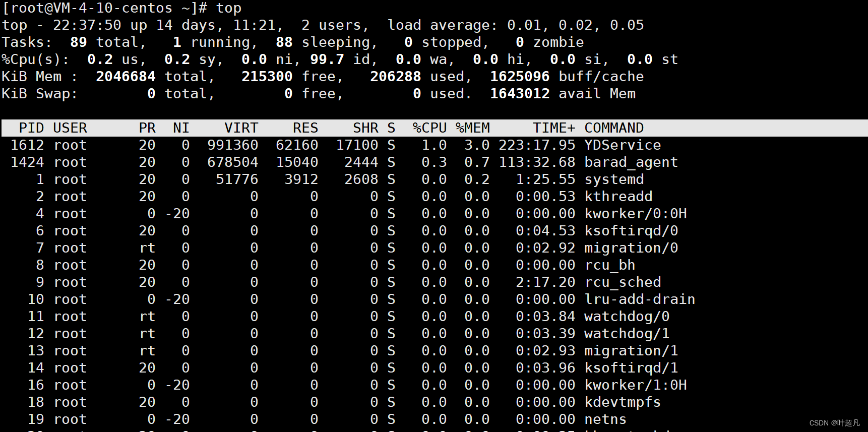Click the rcu_sched command
868x432 pixels.
coord(623,282)
